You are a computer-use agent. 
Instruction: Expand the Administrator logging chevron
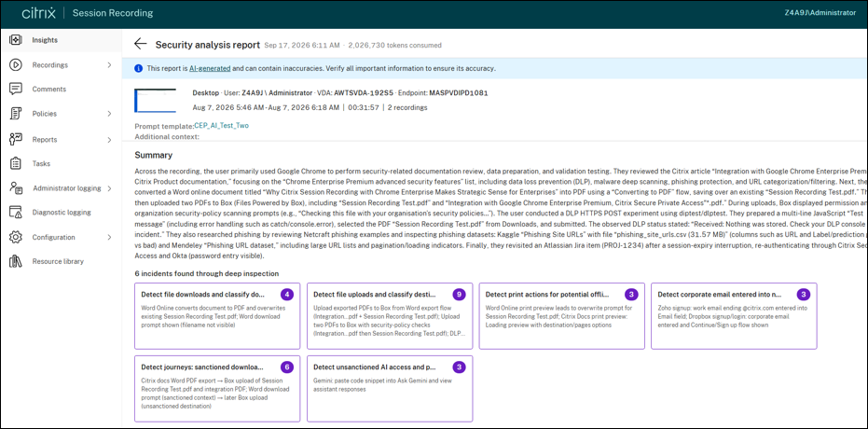coord(110,188)
